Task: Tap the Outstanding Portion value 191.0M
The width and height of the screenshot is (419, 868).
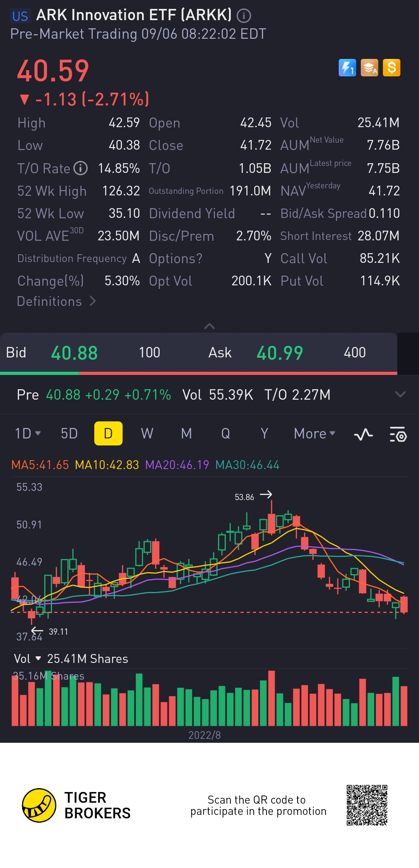Action: click(250, 191)
